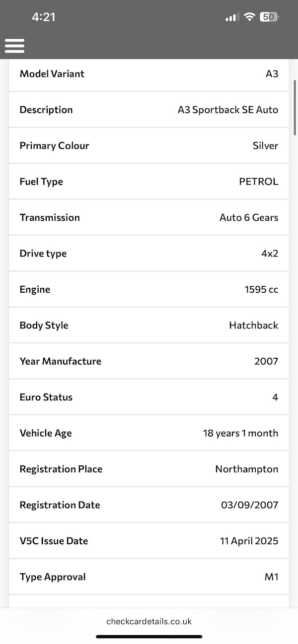Tap the Wi-Fi status icon
The height and width of the screenshot is (644, 298).
tap(249, 17)
